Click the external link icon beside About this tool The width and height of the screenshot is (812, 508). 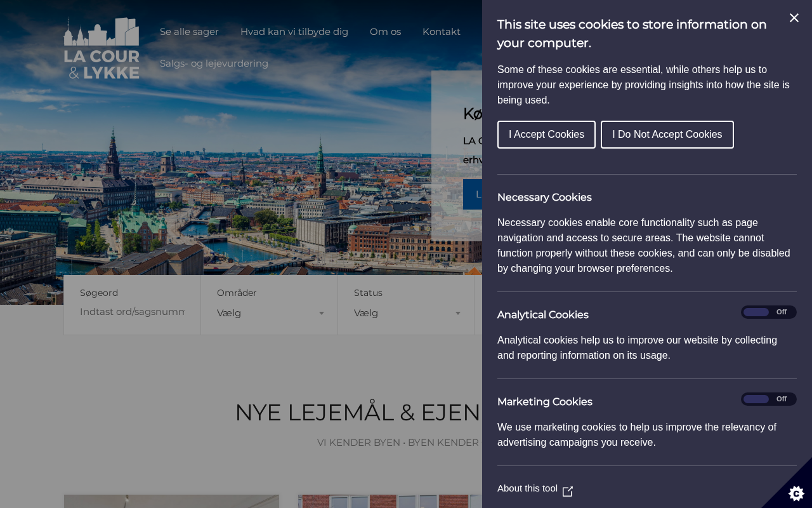568,491
